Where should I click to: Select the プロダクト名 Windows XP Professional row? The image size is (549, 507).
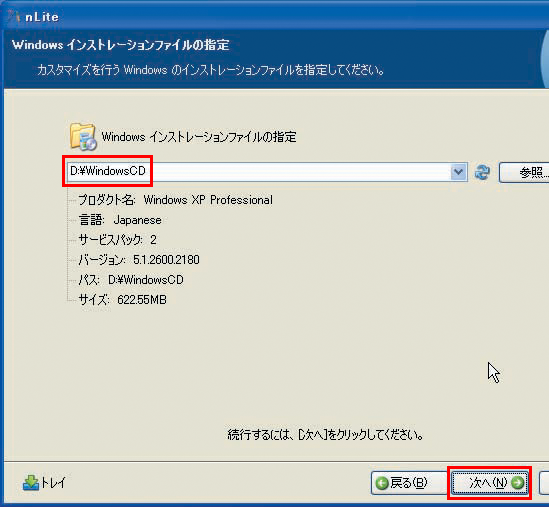[175, 200]
